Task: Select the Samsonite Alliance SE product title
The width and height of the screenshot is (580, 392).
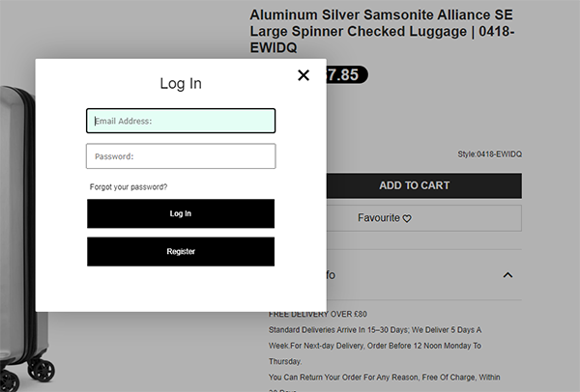Action: [x=382, y=32]
